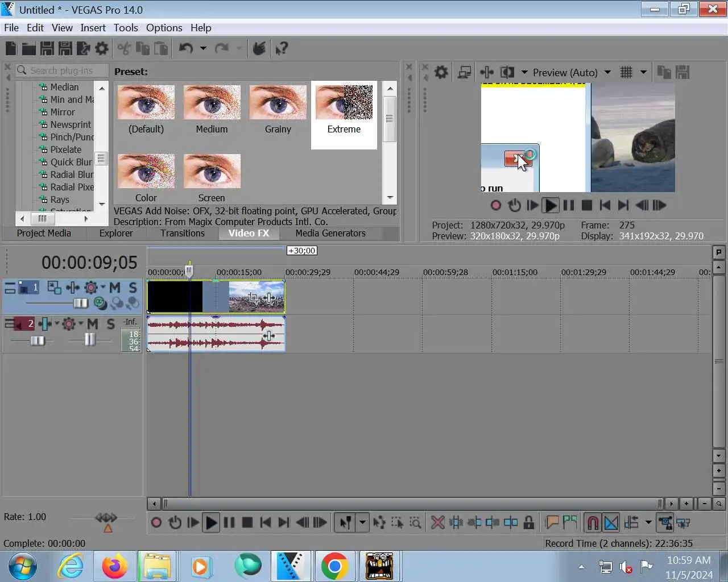Toggle the Lock Event padlock icon
The height and width of the screenshot is (582, 728).
pos(529,522)
